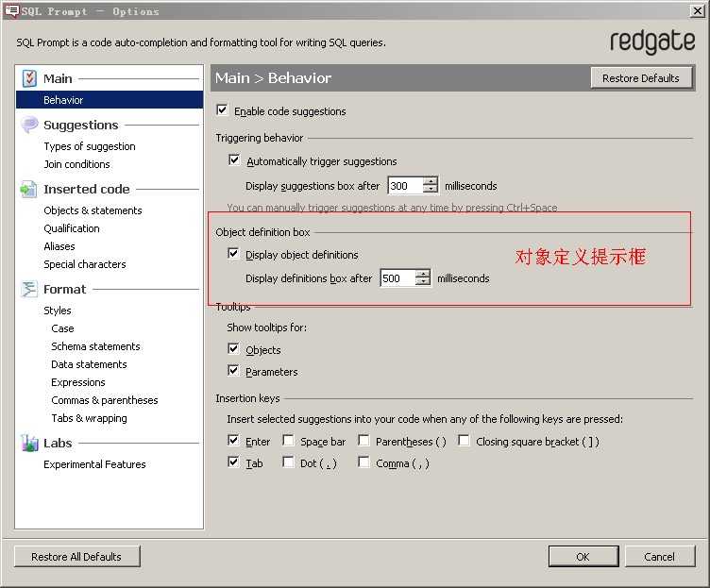Open Objects & statements page
This screenshot has height=588, width=710.
coord(93,210)
